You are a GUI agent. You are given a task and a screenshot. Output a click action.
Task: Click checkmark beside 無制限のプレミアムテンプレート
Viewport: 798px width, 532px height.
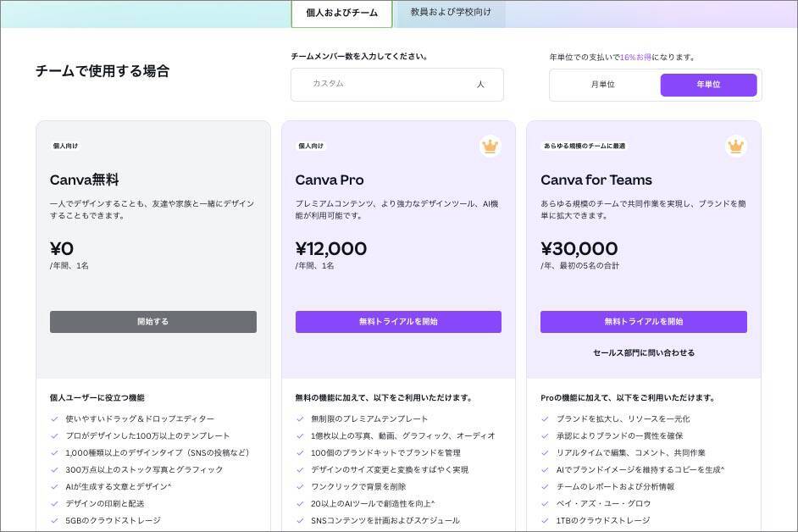[x=300, y=418]
